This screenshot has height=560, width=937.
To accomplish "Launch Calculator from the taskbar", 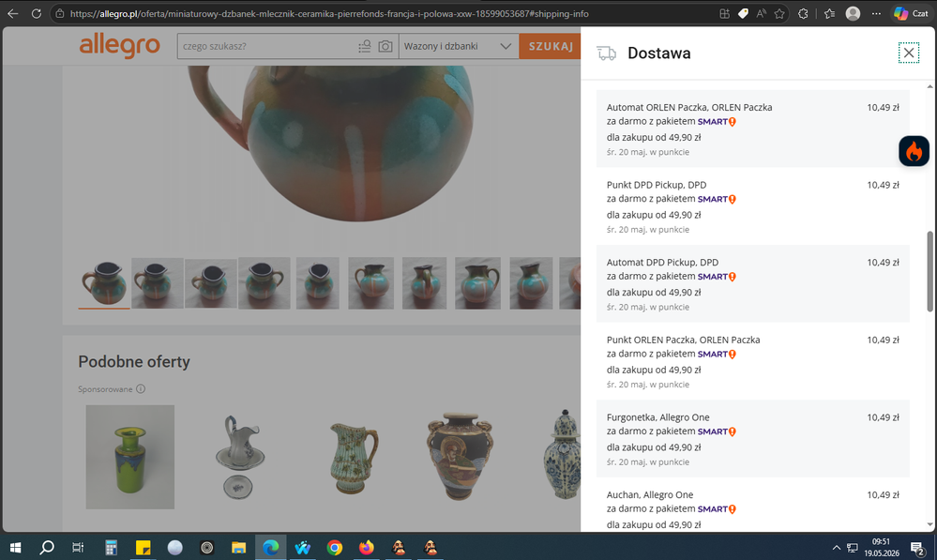I will (111, 547).
